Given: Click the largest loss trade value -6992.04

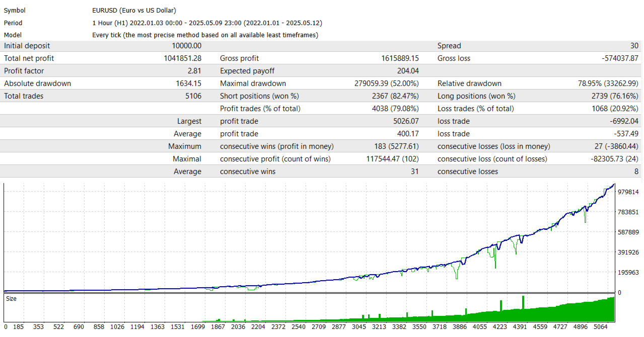Looking at the screenshot, I should click(x=623, y=121).
